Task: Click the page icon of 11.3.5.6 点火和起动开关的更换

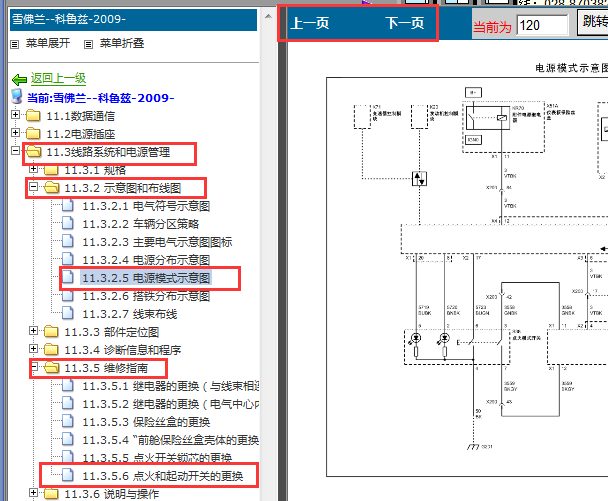Action: [x=68, y=474]
